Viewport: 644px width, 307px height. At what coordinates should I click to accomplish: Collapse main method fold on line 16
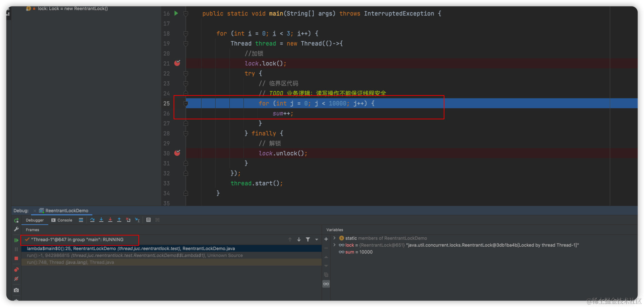point(186,13)
